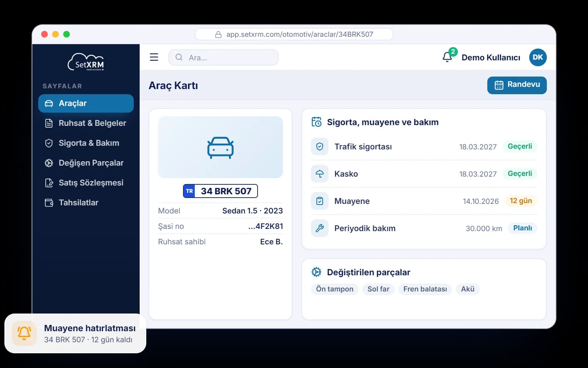Screen dimensions: 588x368
Task: Click the notification bell icon
Action: pos(447,57)
